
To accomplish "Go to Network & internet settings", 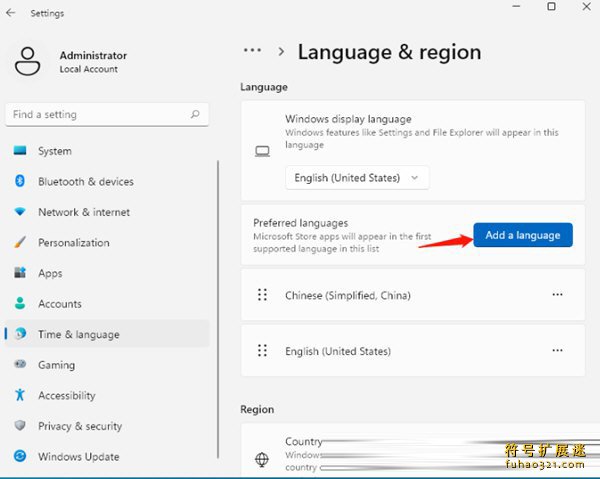I will tap(84, 212).
